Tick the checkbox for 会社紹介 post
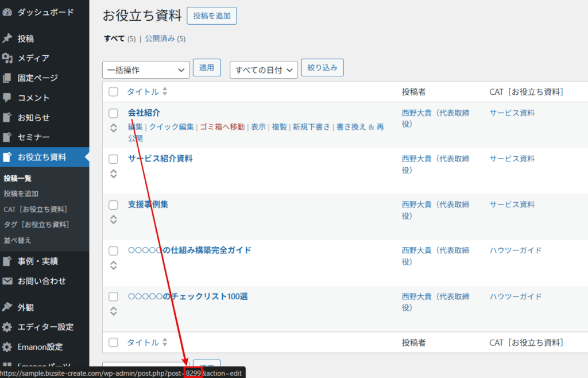The width and height of the screenshot is (588, 378). pos(114,113)
